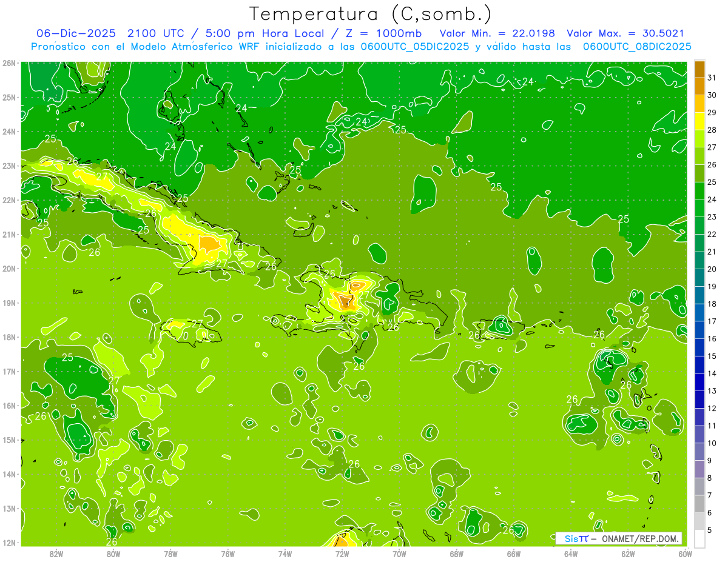
Task: Pick the teal swatch between 19 and 20
Action: 699,278
